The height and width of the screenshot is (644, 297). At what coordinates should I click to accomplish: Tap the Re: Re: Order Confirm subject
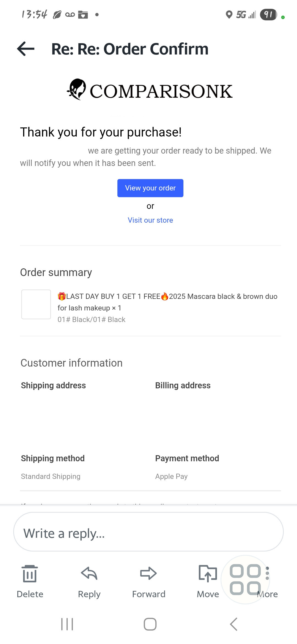[130, 49]
